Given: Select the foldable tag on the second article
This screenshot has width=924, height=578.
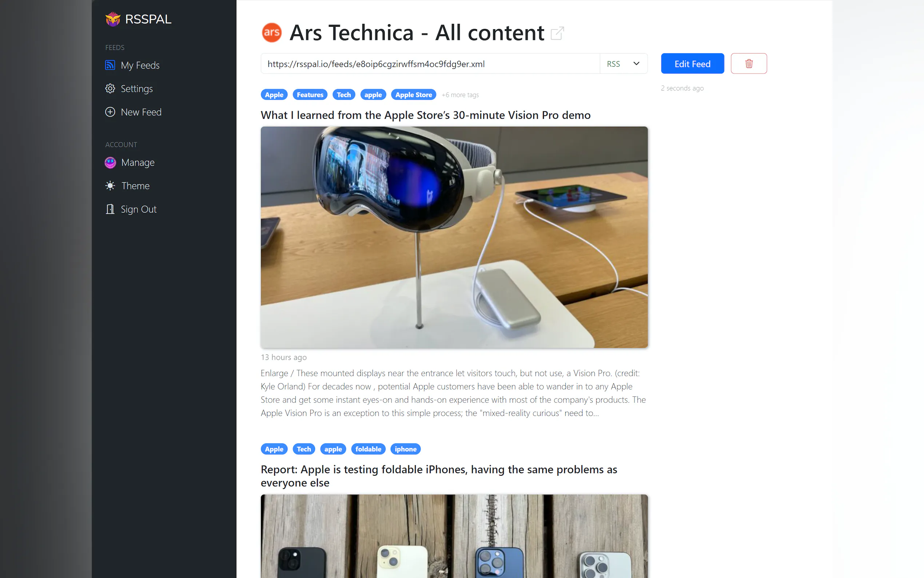Looking at the screenshot, I should 368,449.
